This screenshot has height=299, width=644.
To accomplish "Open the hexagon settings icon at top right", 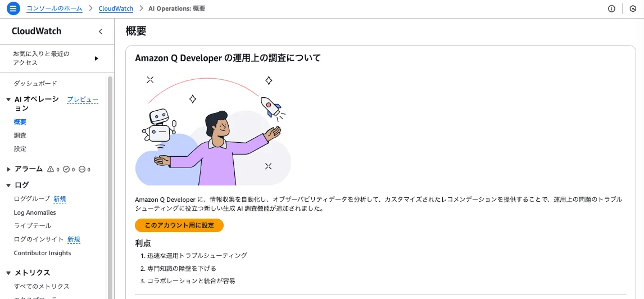I will coord(633,8).
